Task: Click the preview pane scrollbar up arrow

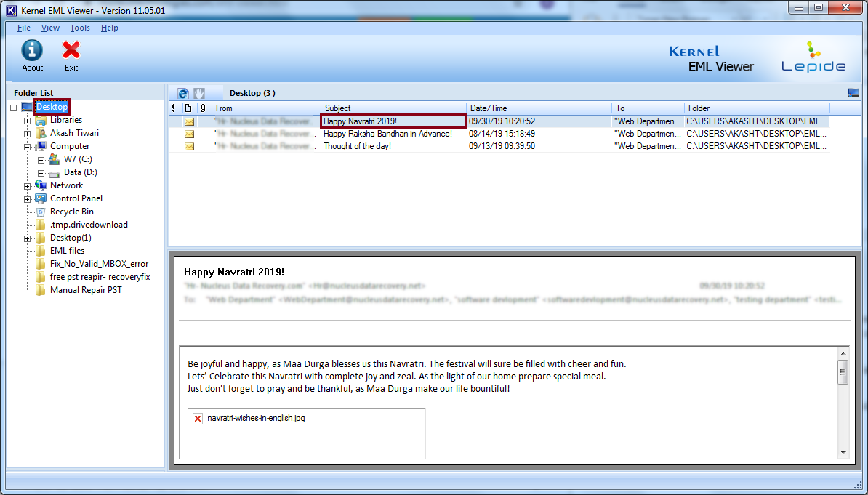Action: click(x=843, y=353)
